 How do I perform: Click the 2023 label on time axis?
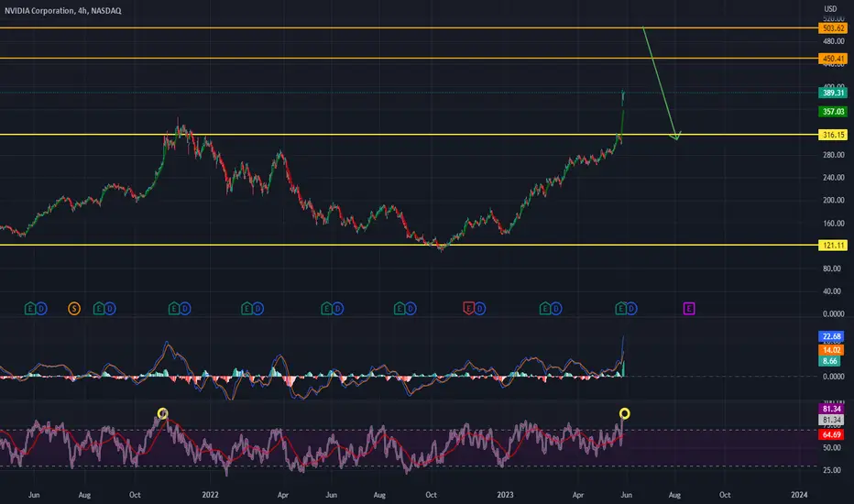click(505, 495)
